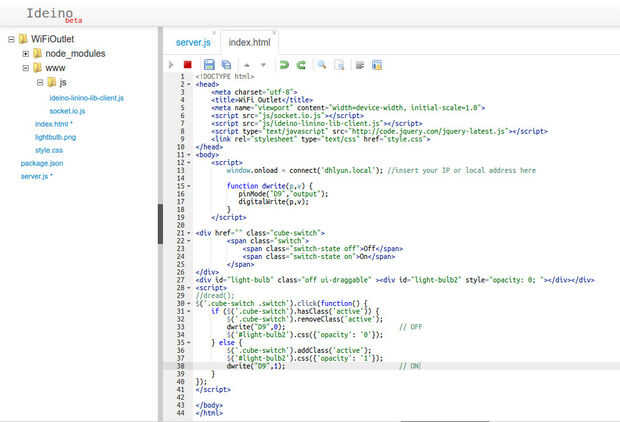The height and width of the screenshot is (422, 620).
Task: Select the index.html tab
Action: 249,43
